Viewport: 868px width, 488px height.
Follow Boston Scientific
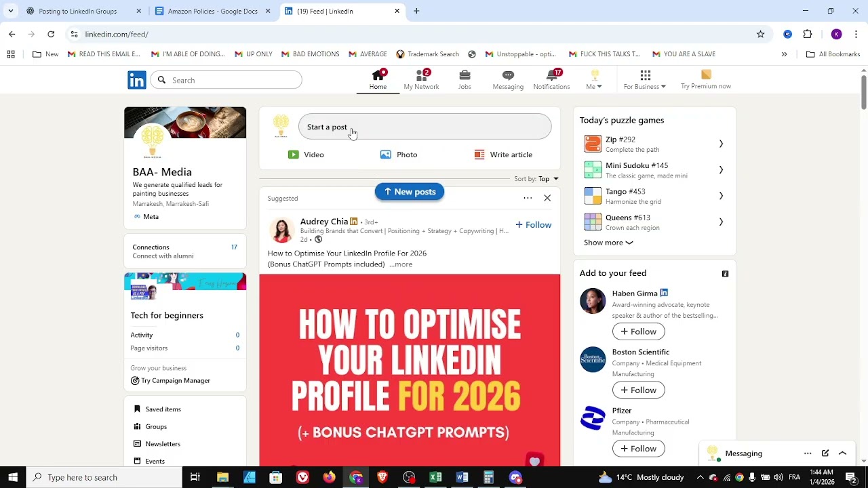[x=639, y=390]
